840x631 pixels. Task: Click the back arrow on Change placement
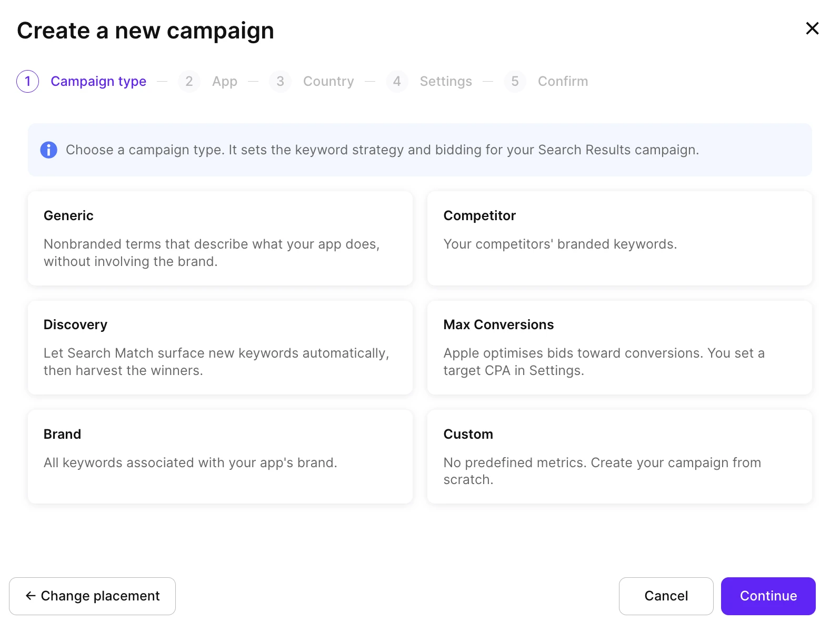pos(31,596)
